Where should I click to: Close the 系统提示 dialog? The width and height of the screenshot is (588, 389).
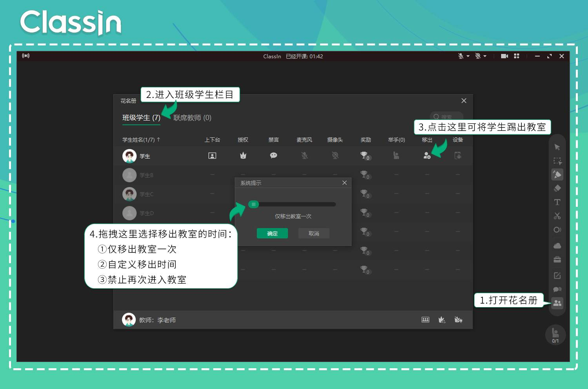click(x=345, y=183)
